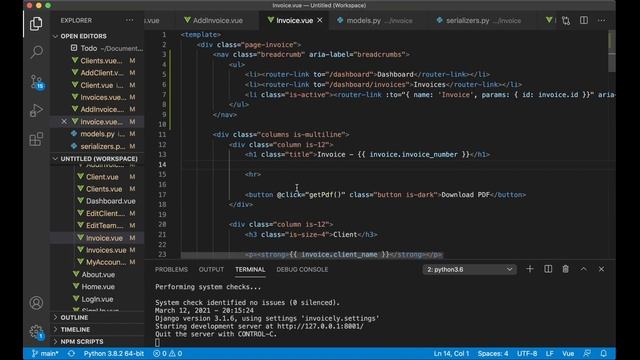640x360 pixels.
Task: Maximize the panel with up chevron
Action: (x=584, y=269)
